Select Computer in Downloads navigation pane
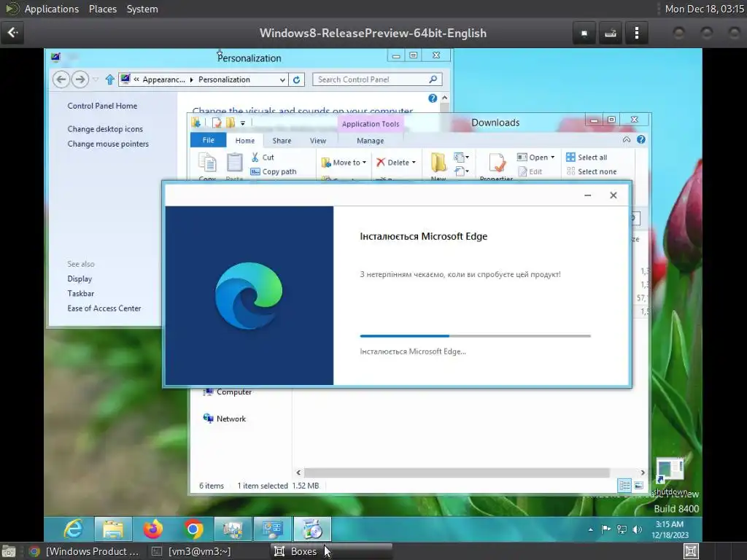 click(228, 392)
